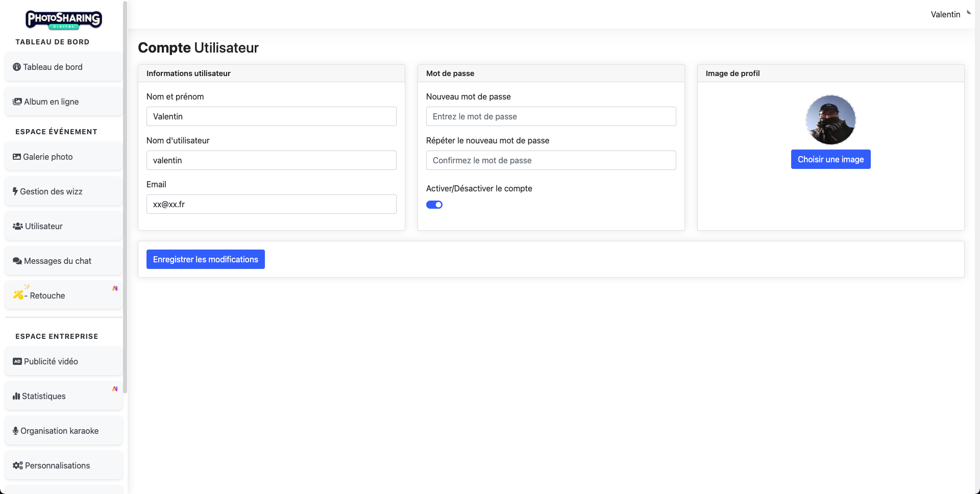This screenshot has width=980, height=494.
Task: Click Valentin username in top bar
Action: [x=945, y=14]
